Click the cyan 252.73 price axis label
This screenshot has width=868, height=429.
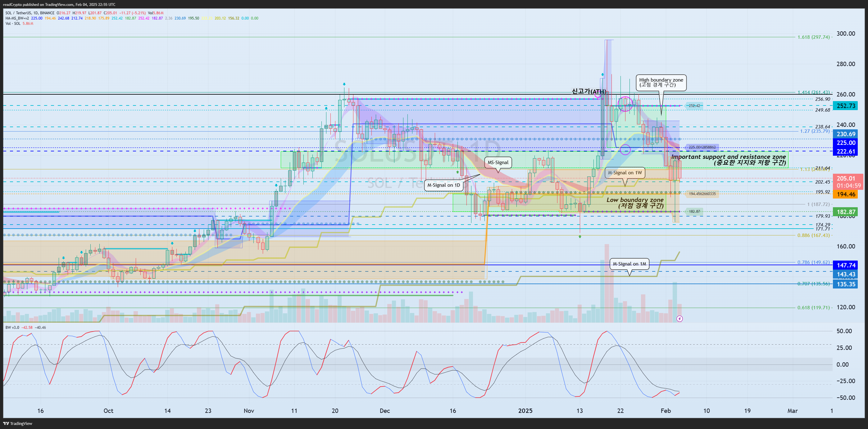pos(846,106)
